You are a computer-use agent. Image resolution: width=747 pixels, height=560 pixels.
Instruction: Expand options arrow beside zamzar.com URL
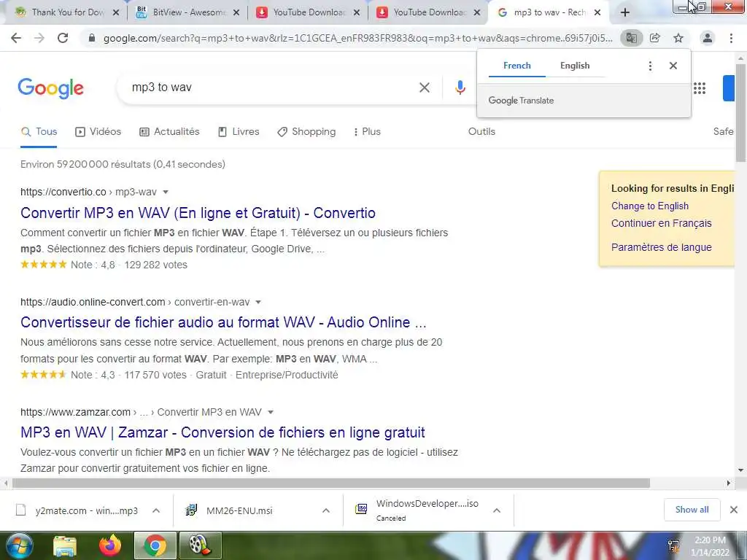click(271, 413)
